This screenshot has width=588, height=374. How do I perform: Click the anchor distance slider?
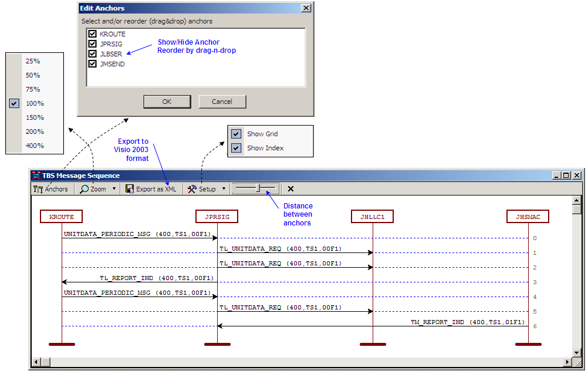(x=256, y=188)
